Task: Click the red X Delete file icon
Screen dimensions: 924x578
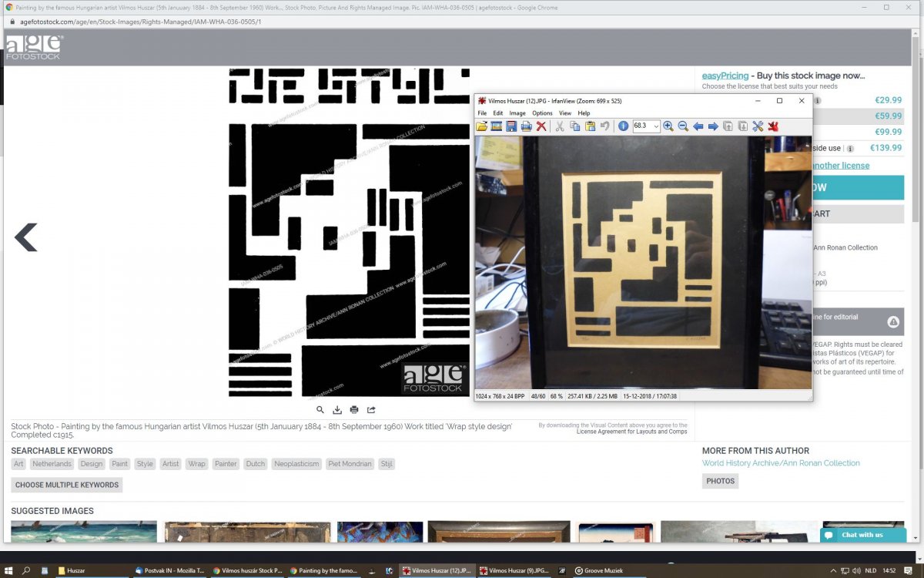Action: pos(541,126)
